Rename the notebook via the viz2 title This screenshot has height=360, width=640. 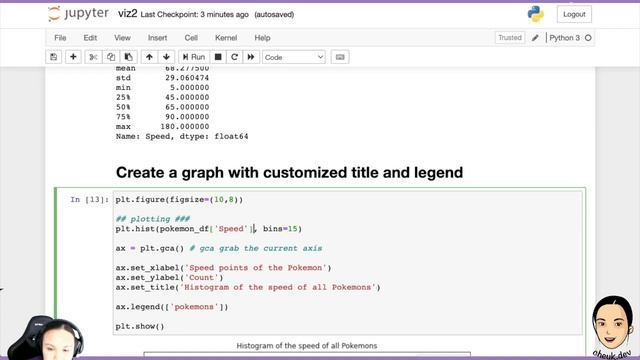point(127,14)
